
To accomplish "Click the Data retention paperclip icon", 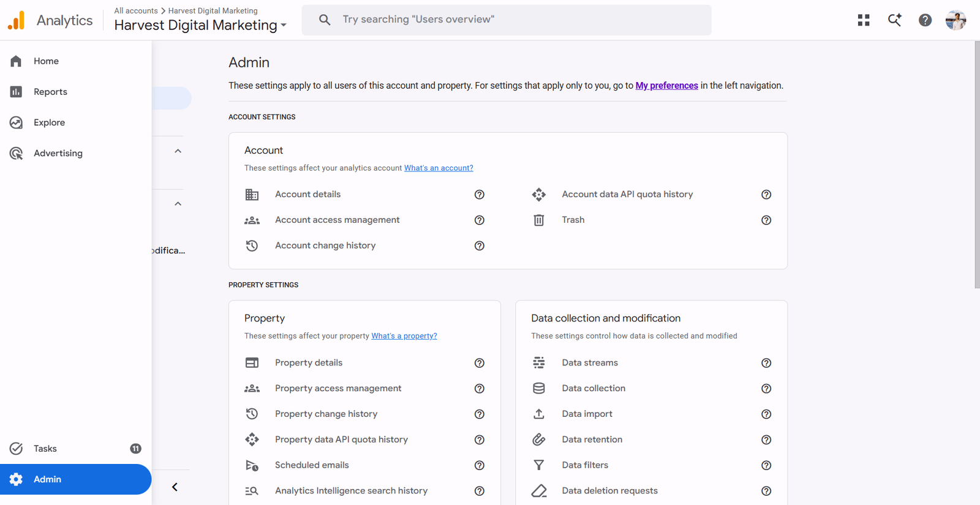I will [x=539, y=440].
